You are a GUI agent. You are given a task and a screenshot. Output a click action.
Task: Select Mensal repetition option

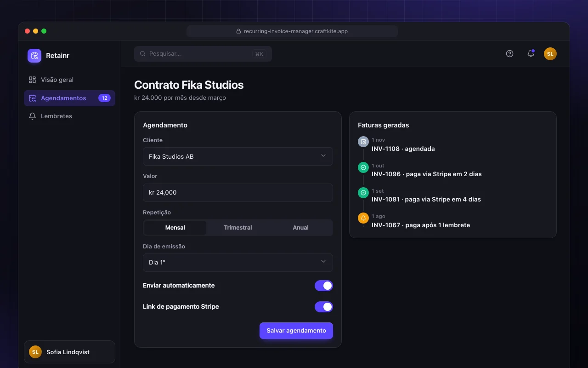[x=175, y=228]
